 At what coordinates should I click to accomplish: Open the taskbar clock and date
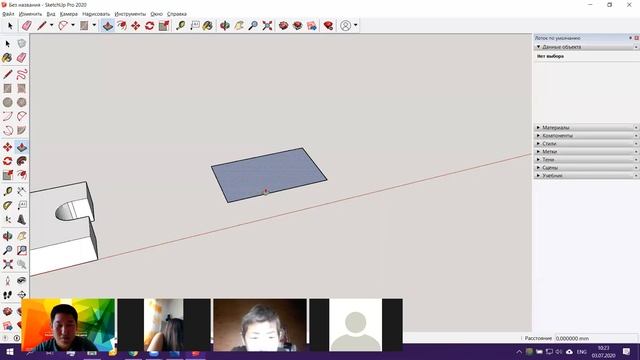point(604,352)
